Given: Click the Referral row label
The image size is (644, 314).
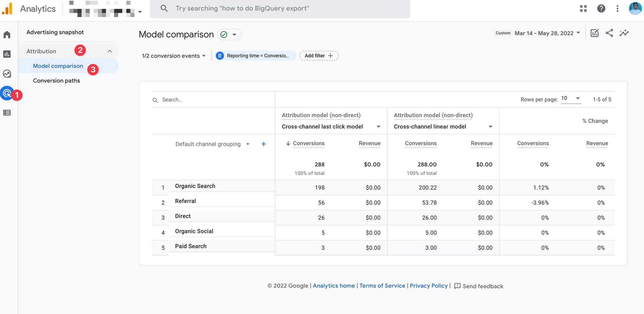Looking at the screenshot, I should coord(185,201).
